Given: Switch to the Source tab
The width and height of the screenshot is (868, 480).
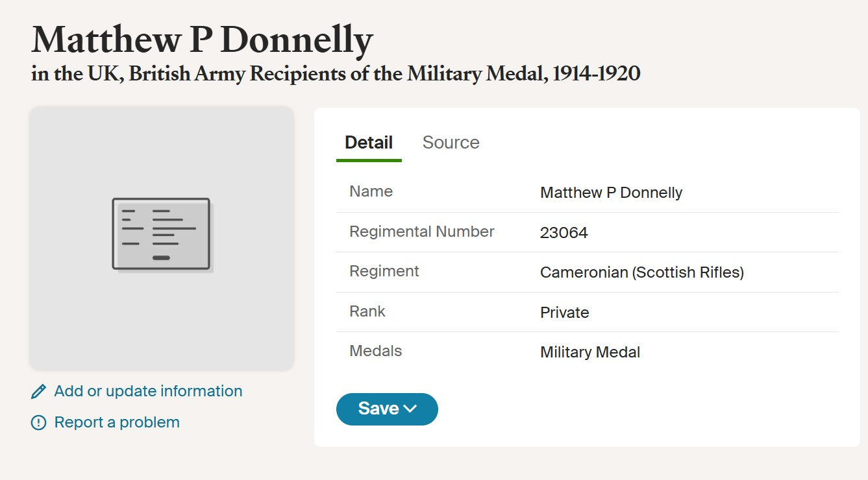Looking at the screenshot, I should 451,142.
